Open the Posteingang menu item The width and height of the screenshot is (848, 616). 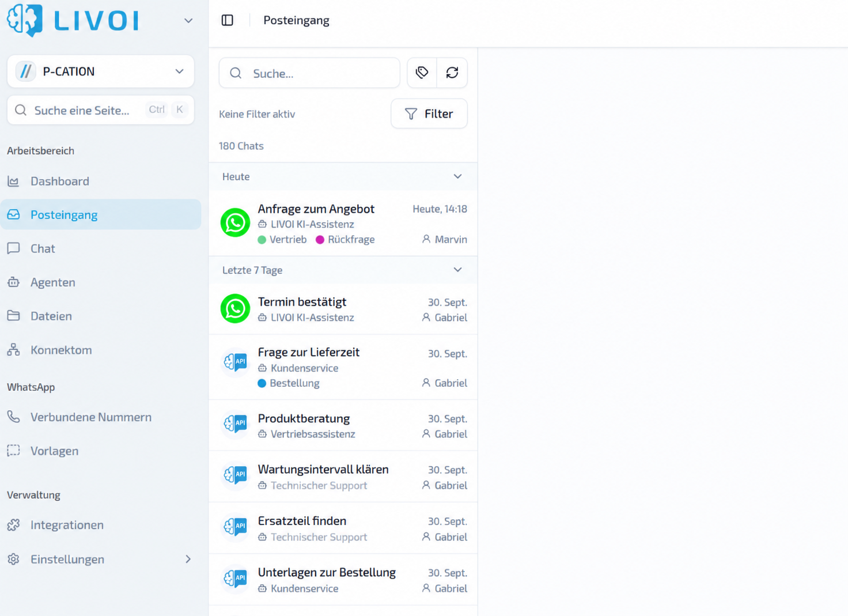coord(101,214)
